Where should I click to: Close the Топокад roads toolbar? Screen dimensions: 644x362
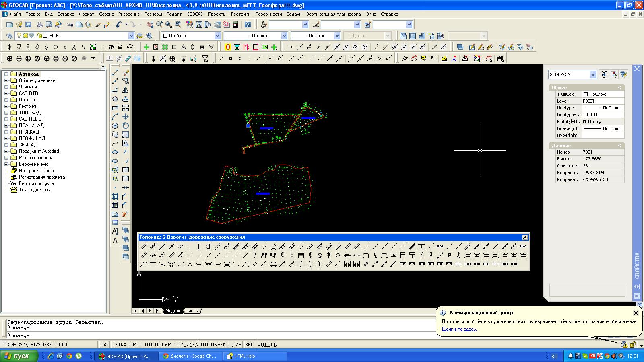coord(524,237)
